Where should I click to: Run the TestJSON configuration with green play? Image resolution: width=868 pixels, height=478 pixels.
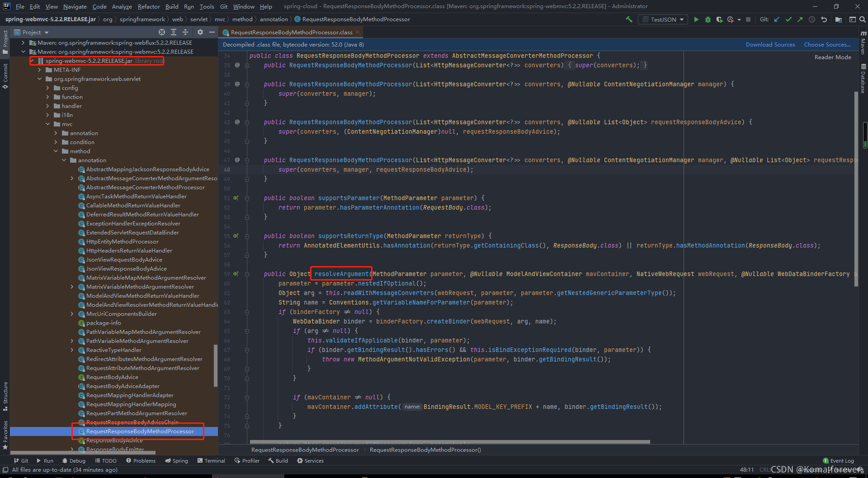tap(696, 19)
